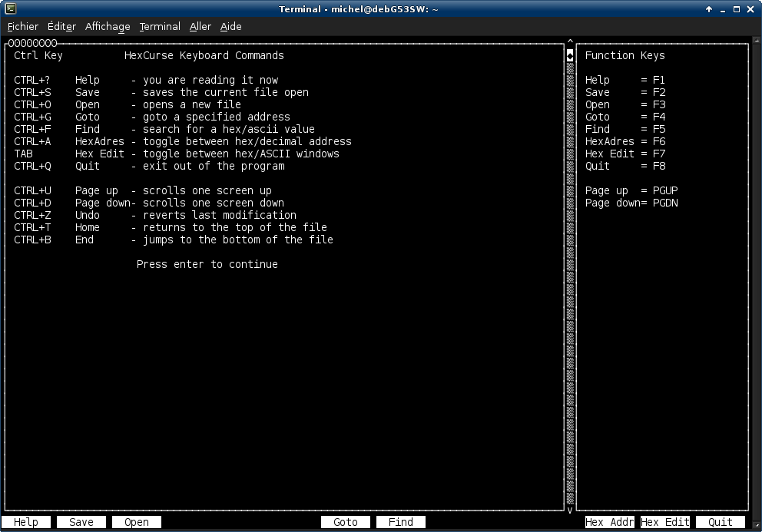This screenshot has width=762, height=532.
Task: Click the CTRL+Z text
Action: (x=32, y=215)
